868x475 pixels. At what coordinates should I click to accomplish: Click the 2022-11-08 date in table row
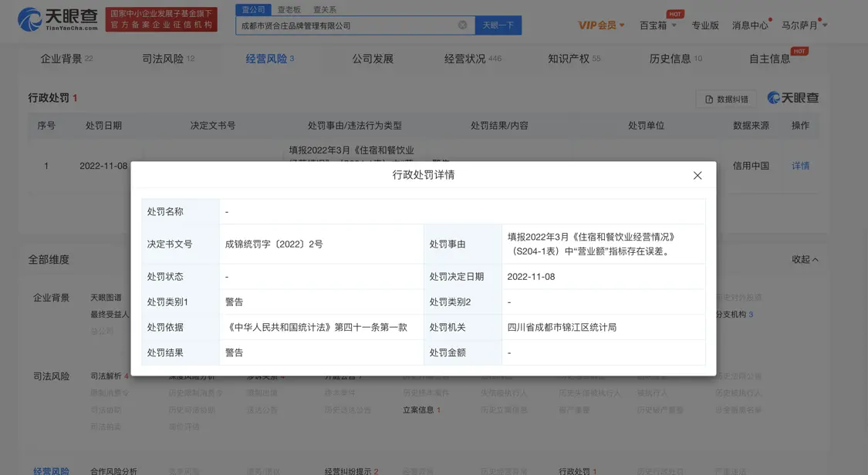pos(103,166)
